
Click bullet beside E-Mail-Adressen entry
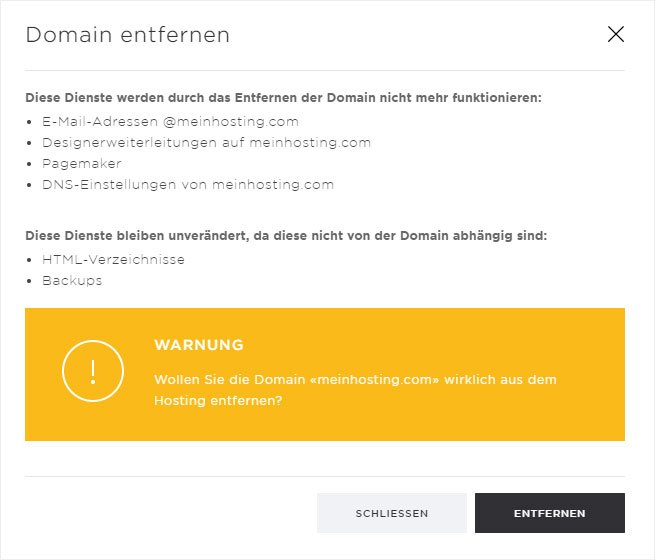tap(29, 122)
